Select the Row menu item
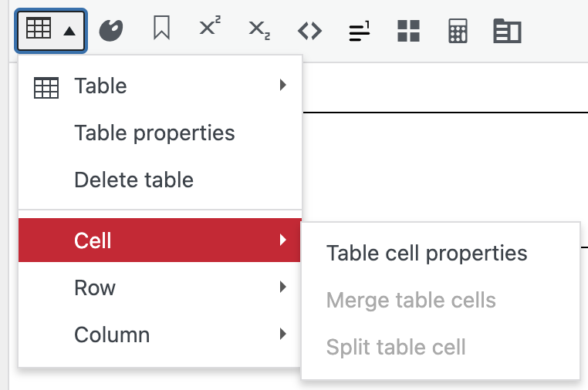Screen dimensions: 588x390 coord(95,287)
